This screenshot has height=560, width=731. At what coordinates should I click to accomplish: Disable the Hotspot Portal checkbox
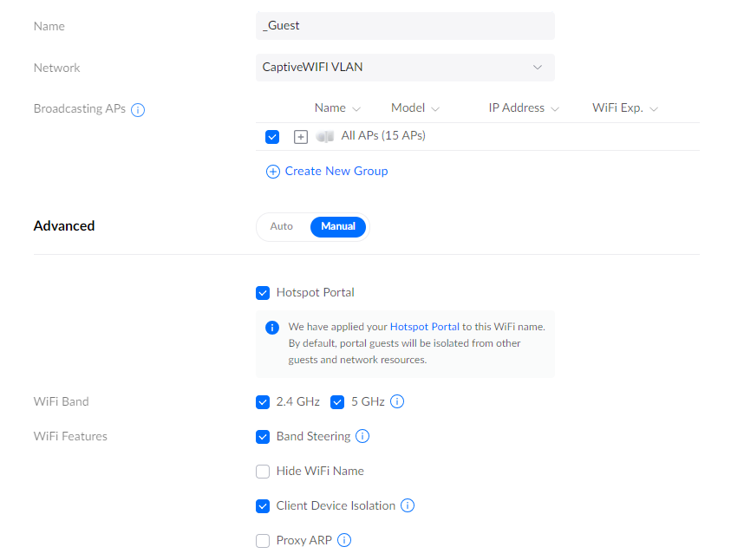(x=263, y=293)
